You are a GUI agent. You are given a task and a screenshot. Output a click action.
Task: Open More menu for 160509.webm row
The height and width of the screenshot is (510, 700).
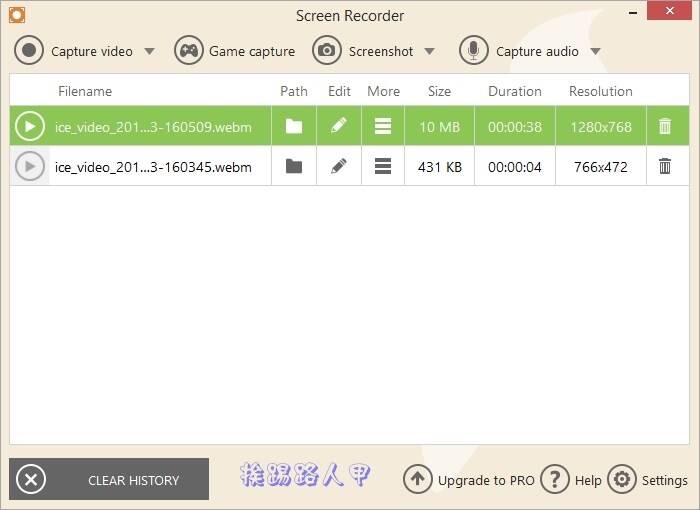tap(383, 126)
